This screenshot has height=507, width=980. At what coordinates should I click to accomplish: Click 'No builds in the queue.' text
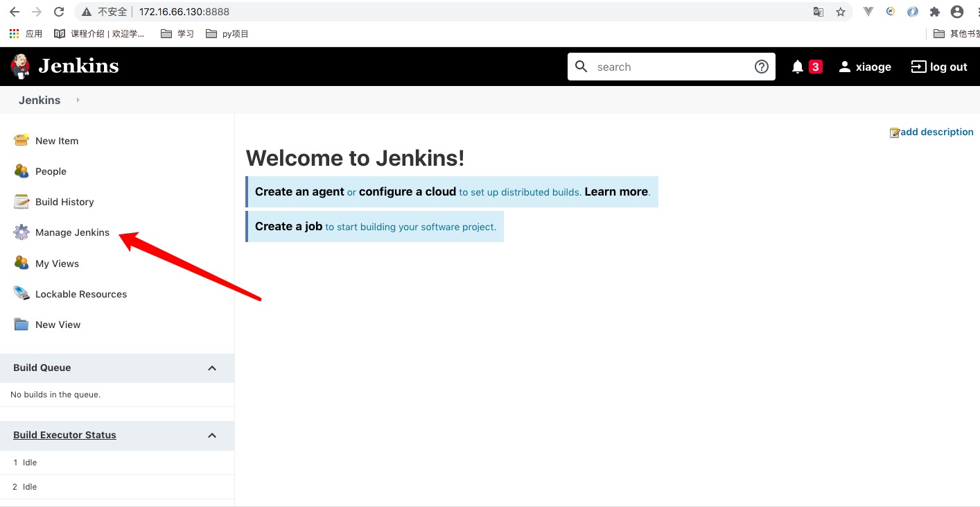tap(55, 395)
